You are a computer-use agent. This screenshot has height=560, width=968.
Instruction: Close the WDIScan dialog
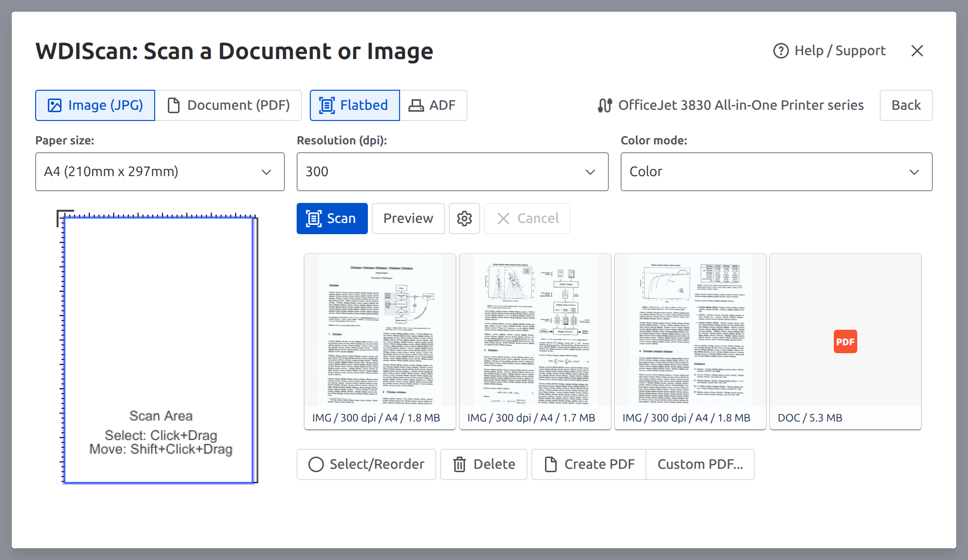pos(917,51)
